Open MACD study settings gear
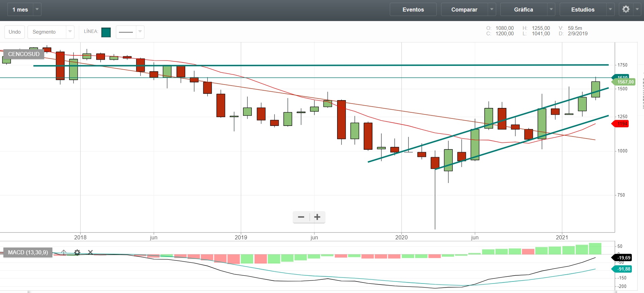Screen dimensions: 644x293 pos(77,252)
